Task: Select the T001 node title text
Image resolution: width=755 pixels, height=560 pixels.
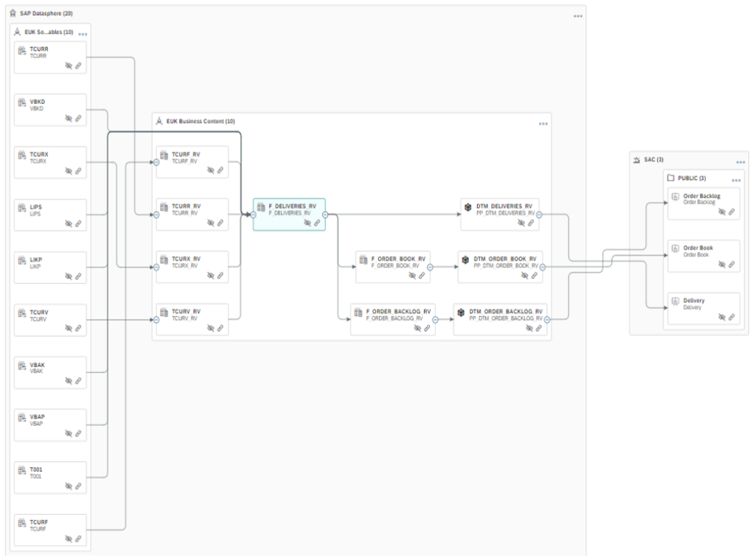Action: click(x=36, y=469)
